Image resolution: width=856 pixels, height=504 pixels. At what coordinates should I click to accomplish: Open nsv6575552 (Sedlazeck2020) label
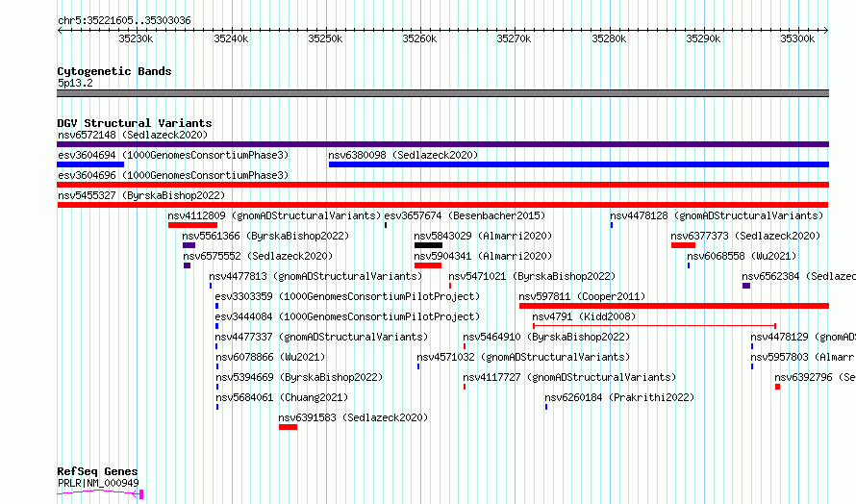coord(258,256)
